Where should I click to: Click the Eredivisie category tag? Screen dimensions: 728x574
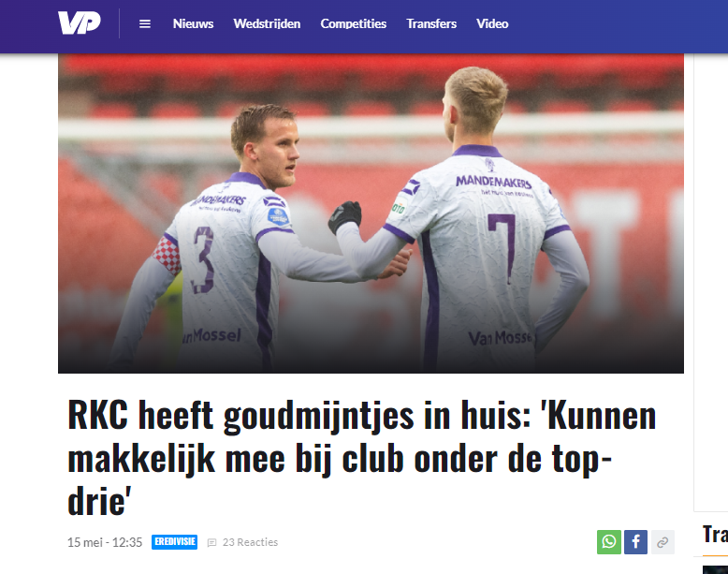pos(175,542)
